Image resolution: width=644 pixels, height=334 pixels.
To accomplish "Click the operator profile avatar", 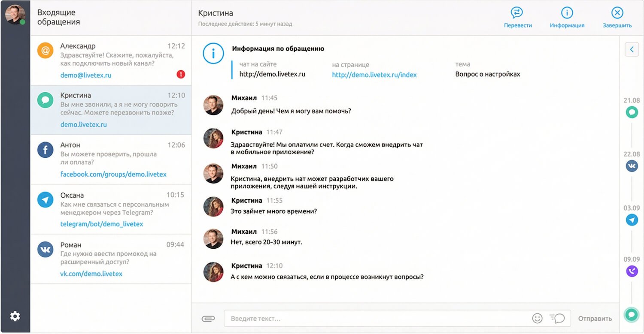I will point(15,15).
